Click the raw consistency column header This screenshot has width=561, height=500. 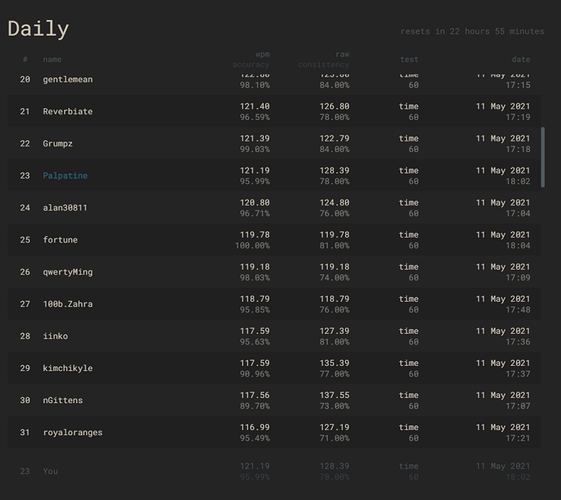(x=324, y=59)
